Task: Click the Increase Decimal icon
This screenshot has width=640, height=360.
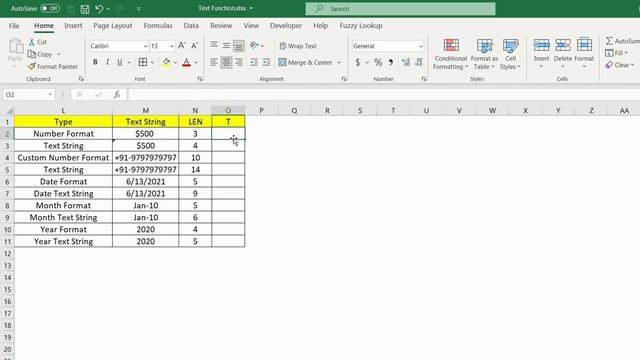Action: pyautogui.click(x=406, y=62)
